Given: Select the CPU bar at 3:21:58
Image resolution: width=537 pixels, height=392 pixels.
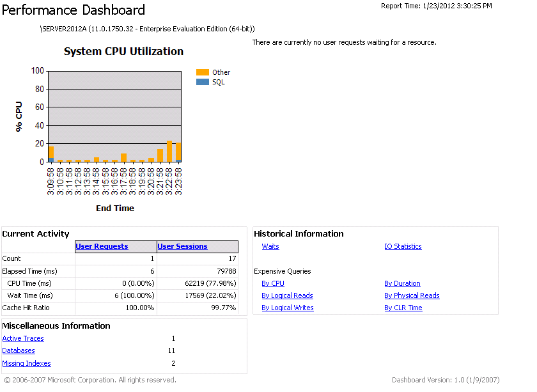Looking at the screenshot, I should pos(160,155).
